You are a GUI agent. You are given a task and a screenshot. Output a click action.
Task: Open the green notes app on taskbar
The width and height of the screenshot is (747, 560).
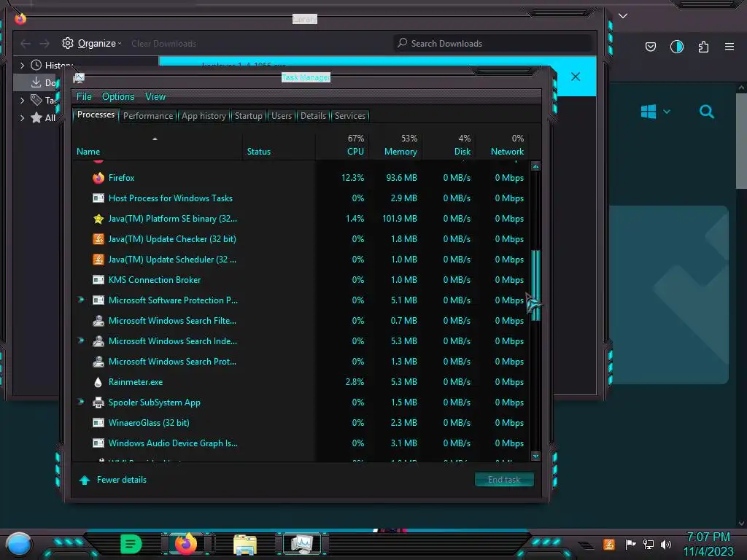click(x=131, y=544)
